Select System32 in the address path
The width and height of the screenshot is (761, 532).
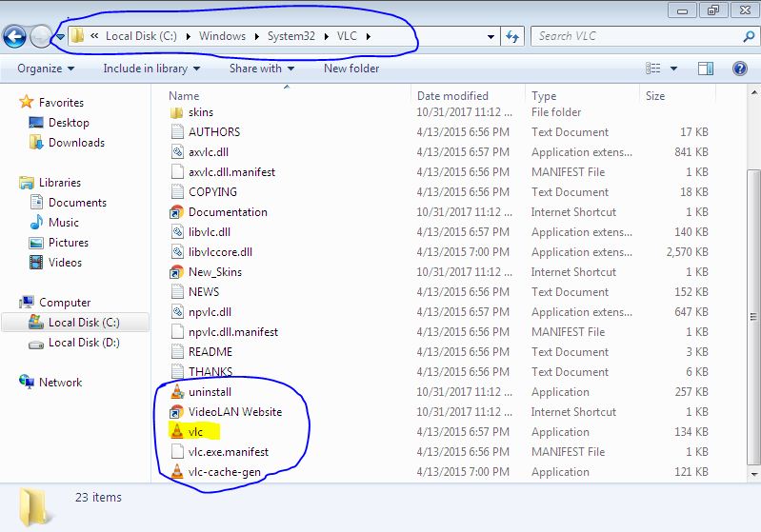(x=291, y=36)
